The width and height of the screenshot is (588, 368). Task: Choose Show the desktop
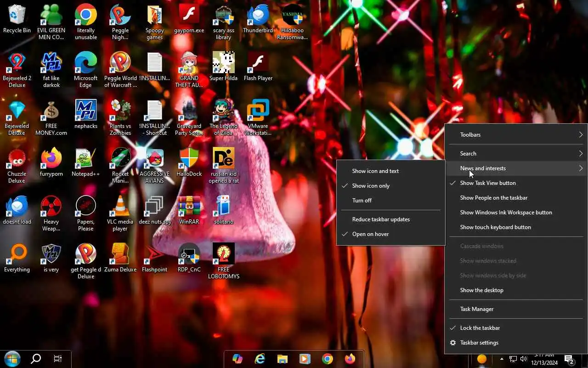(x=516, y=290)
